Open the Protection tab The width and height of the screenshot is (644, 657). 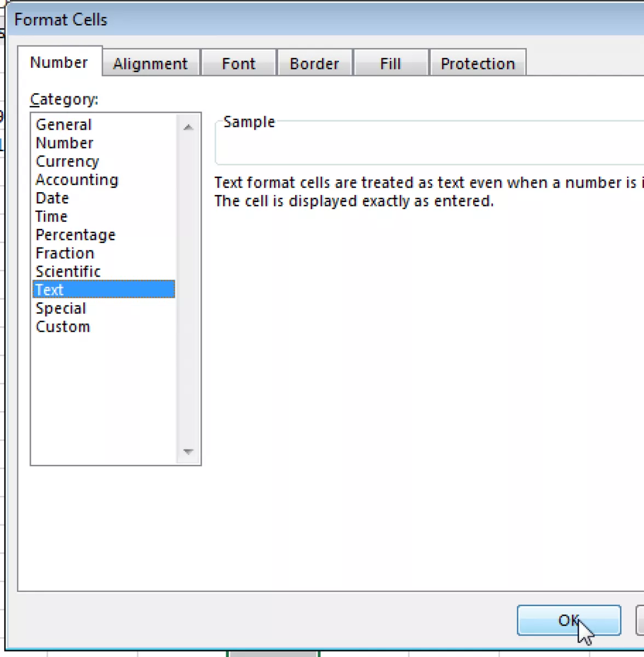click(478, 64)
